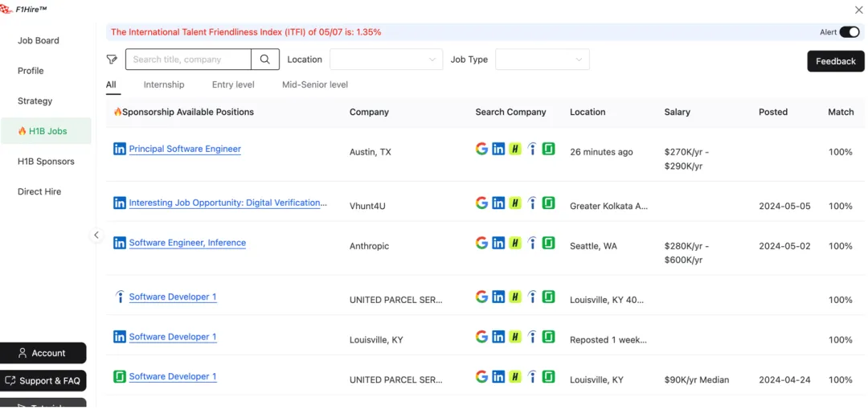Select the All tab
The height and width of the screenshot is (410, 868).
111,84
